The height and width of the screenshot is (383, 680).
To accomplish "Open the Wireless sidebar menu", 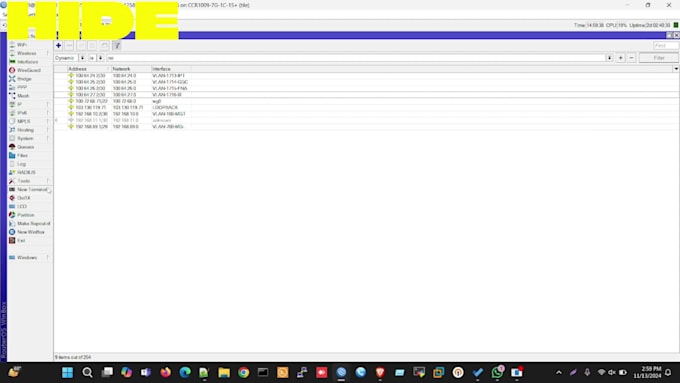I will (x=26, y=53).
